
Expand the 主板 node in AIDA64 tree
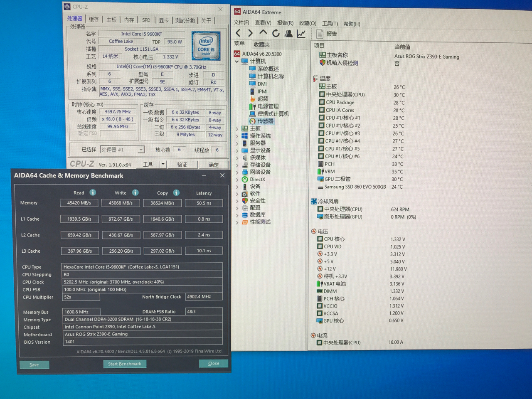[237, 128]
